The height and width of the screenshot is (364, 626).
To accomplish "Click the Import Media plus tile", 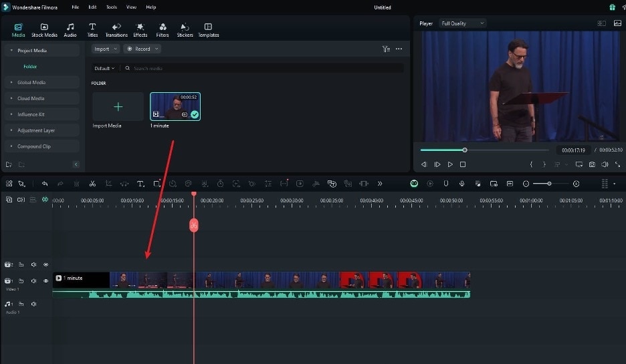I will coord(118,106).
